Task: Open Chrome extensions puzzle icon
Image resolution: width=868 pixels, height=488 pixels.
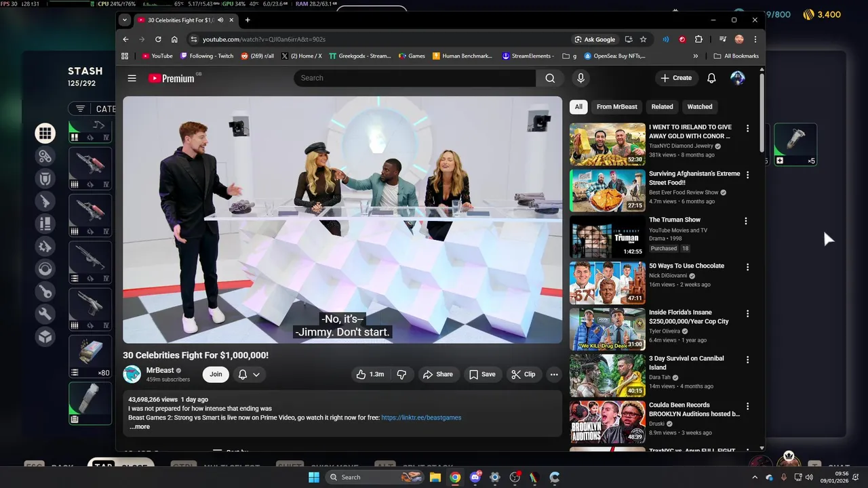Action: coord(698,39)
